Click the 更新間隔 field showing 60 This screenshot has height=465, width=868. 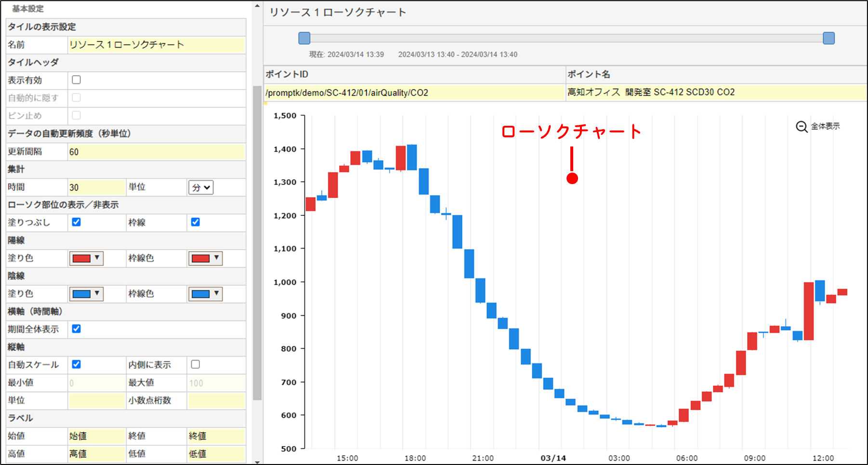pos(157,152)
